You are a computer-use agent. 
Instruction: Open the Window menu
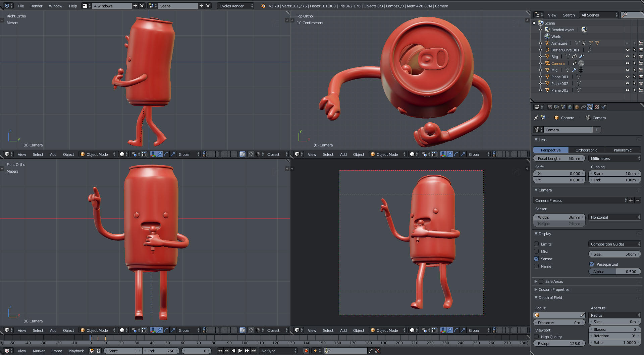point(55,6)
